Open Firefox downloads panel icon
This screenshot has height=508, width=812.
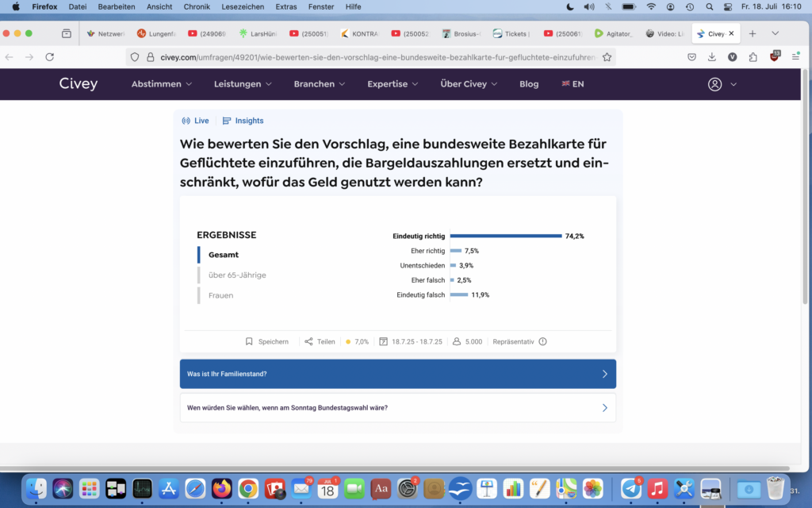(712, 57)
